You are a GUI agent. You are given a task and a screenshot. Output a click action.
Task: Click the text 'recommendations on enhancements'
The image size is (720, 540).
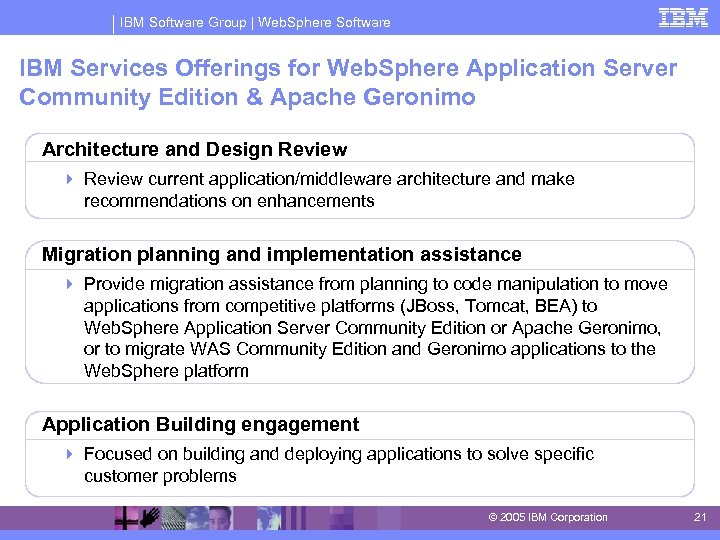[229, 201]
